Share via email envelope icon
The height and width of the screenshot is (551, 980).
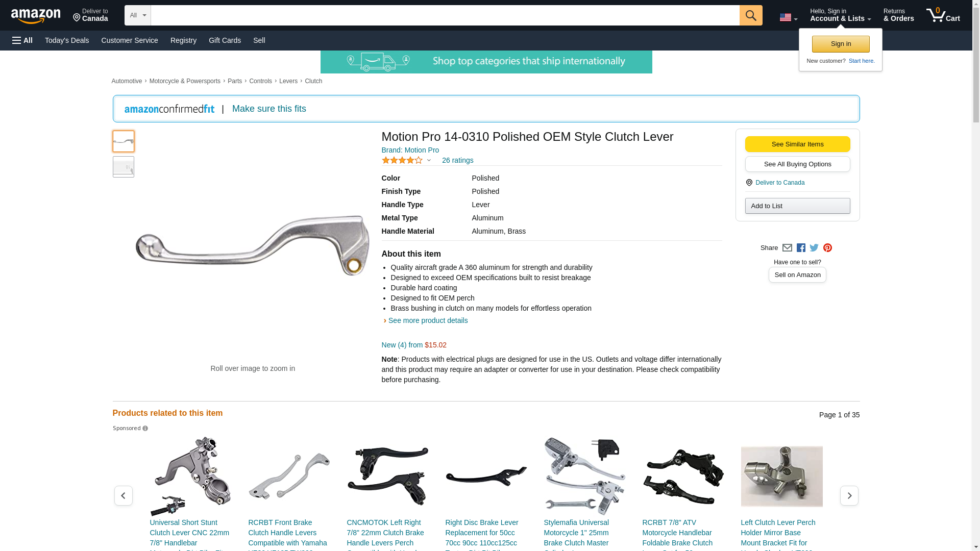coord(787,248)
